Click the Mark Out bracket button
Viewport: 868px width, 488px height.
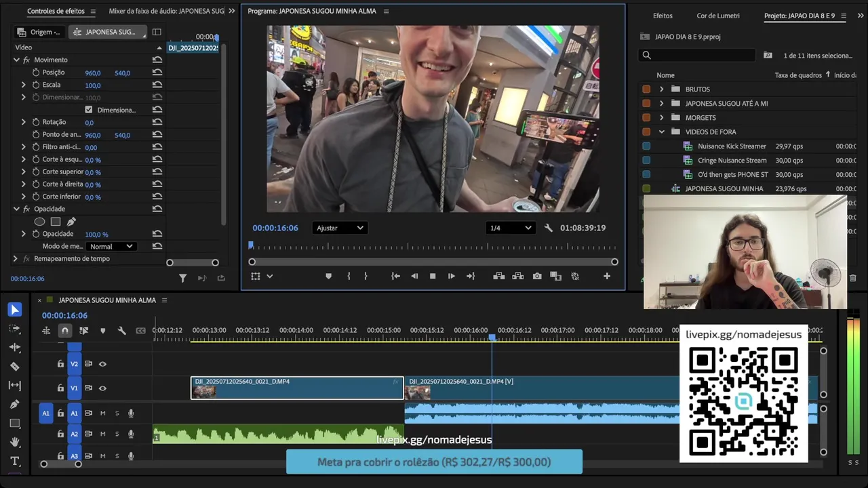[366, 277]
